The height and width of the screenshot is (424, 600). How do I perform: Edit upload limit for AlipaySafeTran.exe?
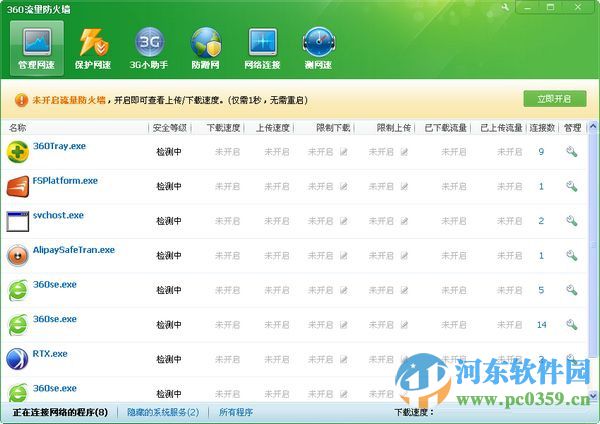(404, 256)
